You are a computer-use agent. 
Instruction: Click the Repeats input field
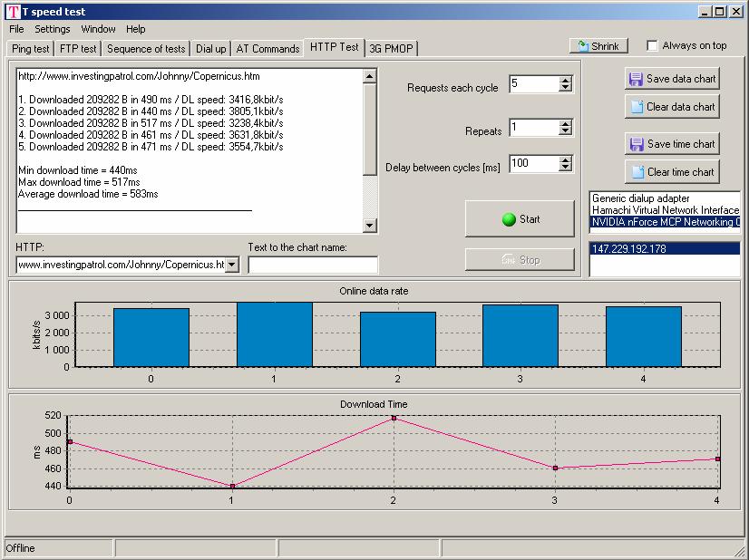534,128
